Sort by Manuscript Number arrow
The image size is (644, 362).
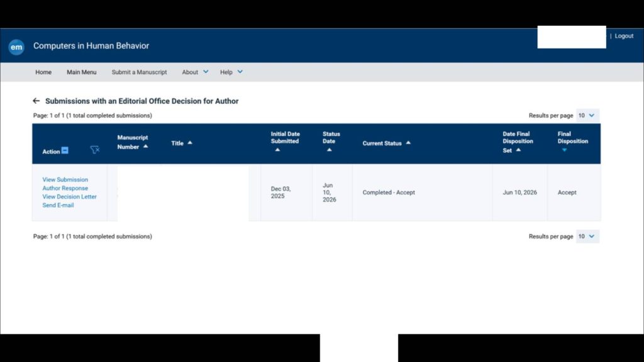tap(145, 147)
